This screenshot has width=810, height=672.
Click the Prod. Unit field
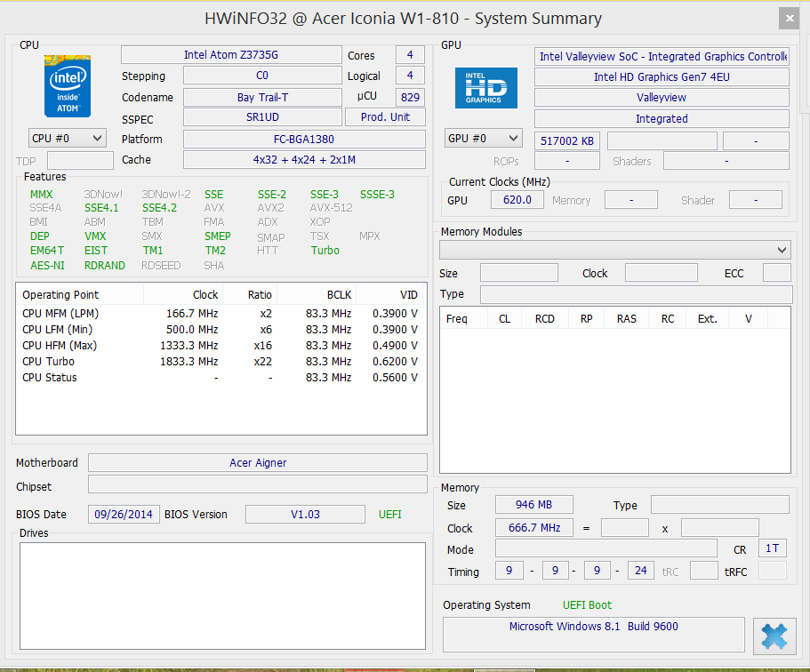click(385, 117)
